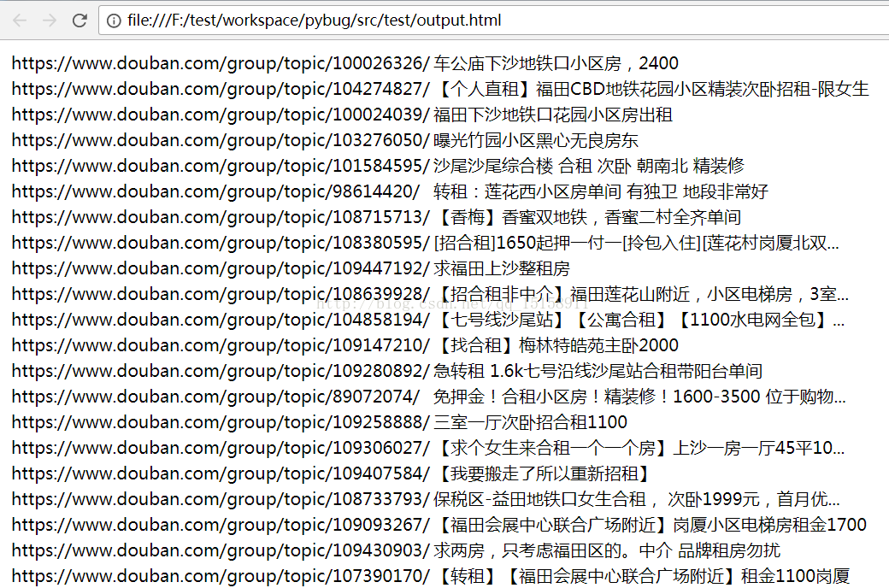Open link for topic 108715713

[221, 216]
